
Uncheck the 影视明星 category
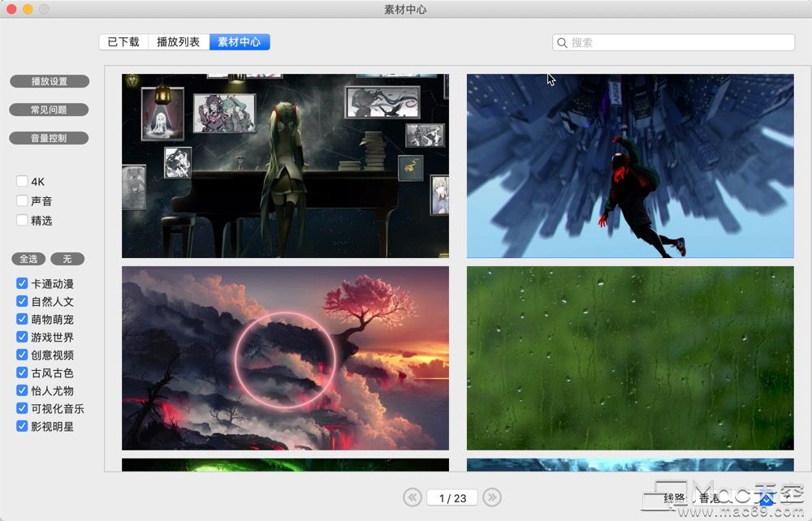coord(22,426)
